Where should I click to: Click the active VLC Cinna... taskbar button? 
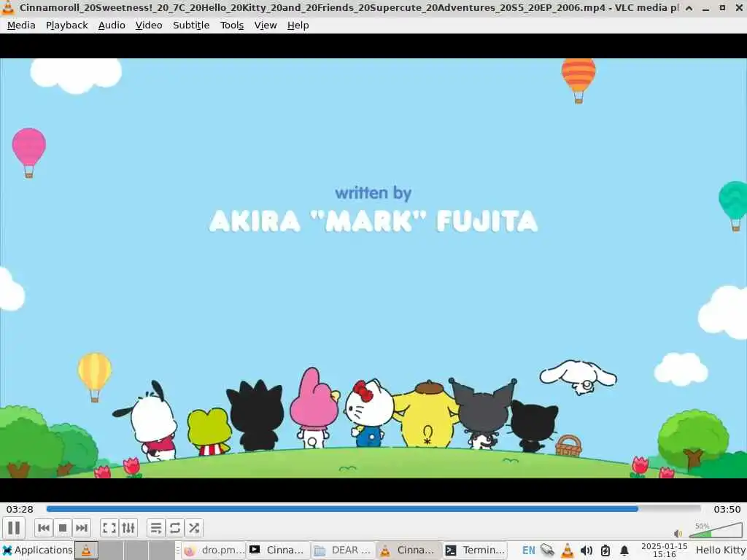tap(409, 551)
